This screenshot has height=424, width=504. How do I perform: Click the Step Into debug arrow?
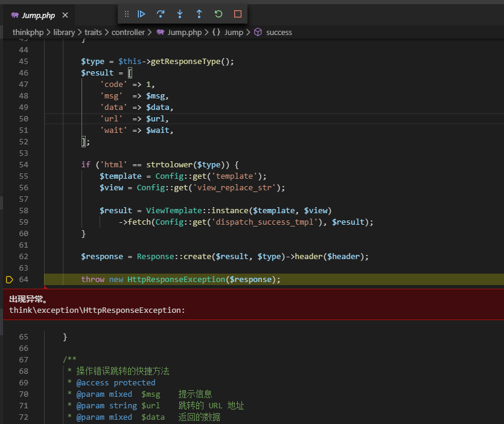[x=180, y=13]
